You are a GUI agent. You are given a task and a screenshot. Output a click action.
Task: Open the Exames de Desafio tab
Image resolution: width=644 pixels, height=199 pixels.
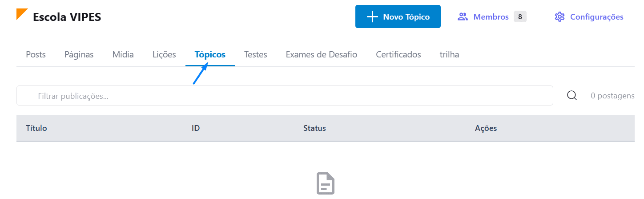point(321,55)
